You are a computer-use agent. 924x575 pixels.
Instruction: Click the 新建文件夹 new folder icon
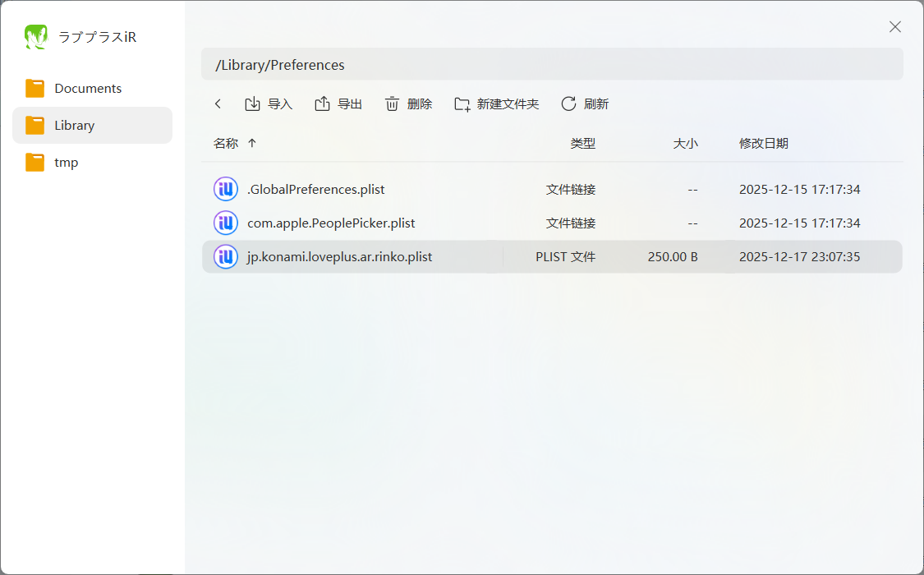coord(462,104)
